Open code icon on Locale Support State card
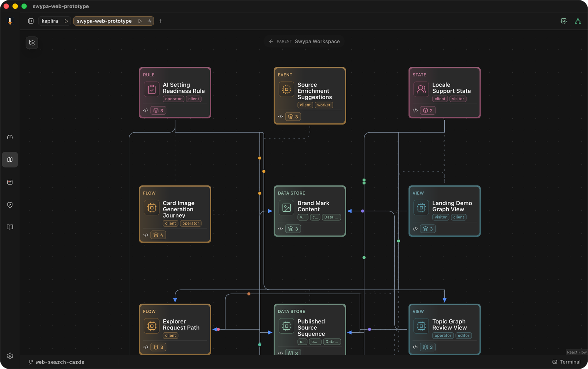 point(415,110)
